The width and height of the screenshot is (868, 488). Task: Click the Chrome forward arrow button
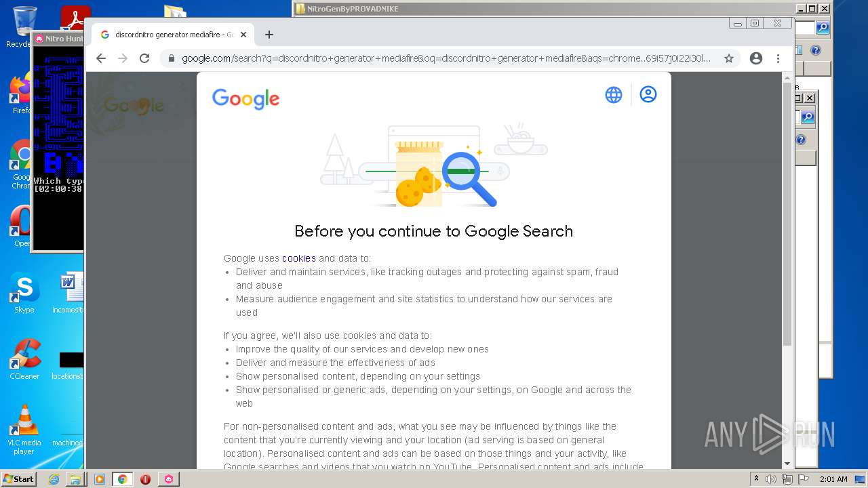click(x=123, y=58)
